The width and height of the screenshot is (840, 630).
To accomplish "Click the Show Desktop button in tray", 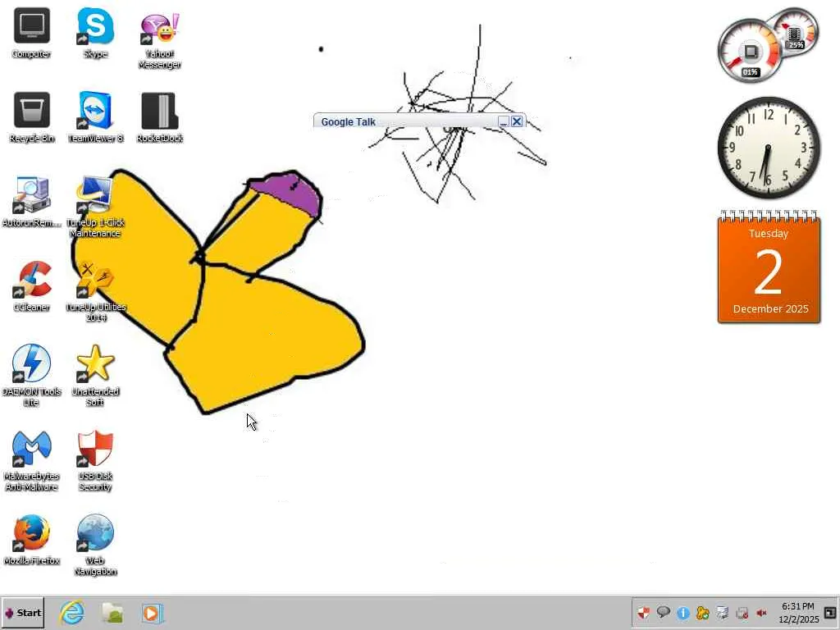I will (x=830, y=613).
